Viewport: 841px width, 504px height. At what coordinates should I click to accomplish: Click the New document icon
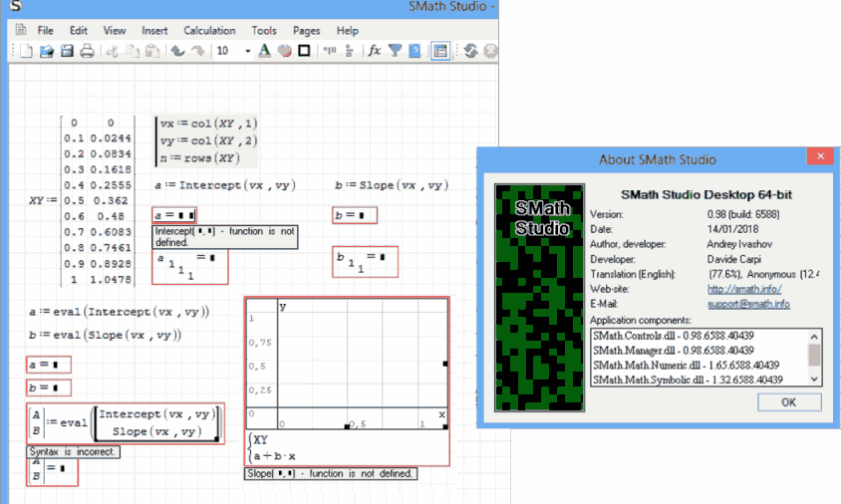pyautogui.click(x=27, y=51)
